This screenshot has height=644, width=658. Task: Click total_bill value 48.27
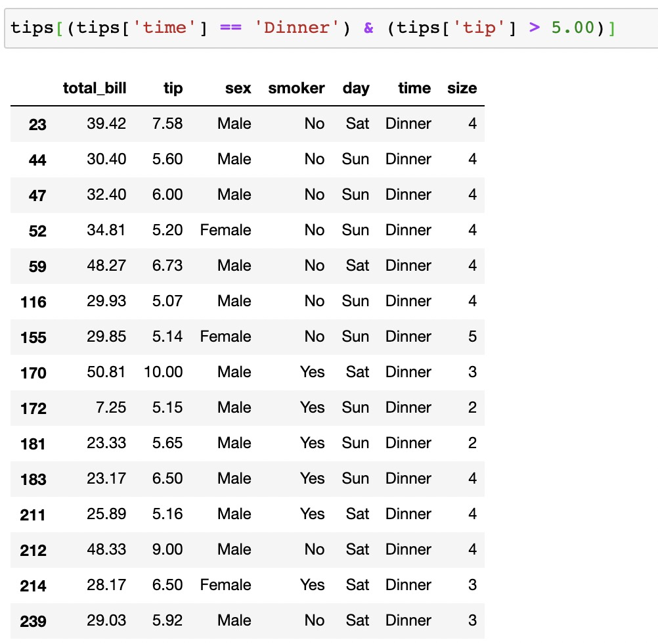(106, 265)
